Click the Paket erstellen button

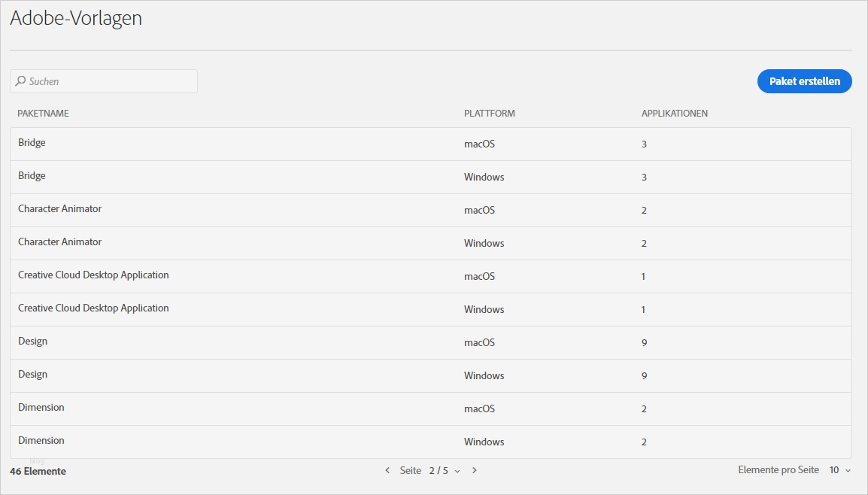coord(804,81)
